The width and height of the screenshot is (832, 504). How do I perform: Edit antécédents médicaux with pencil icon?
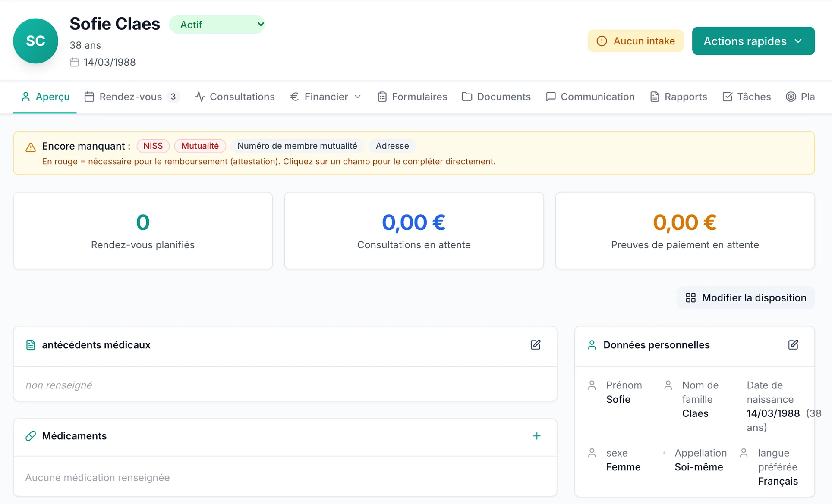[535, 345]
